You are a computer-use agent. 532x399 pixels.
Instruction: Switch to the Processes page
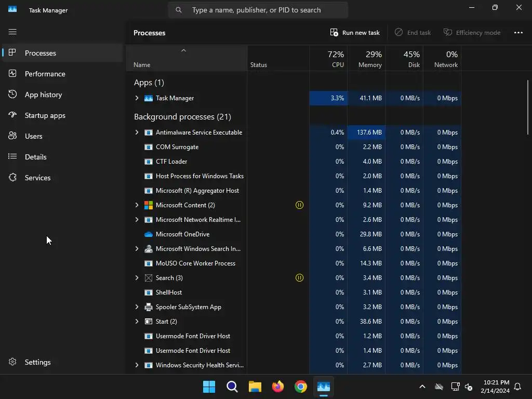point(62,53)
